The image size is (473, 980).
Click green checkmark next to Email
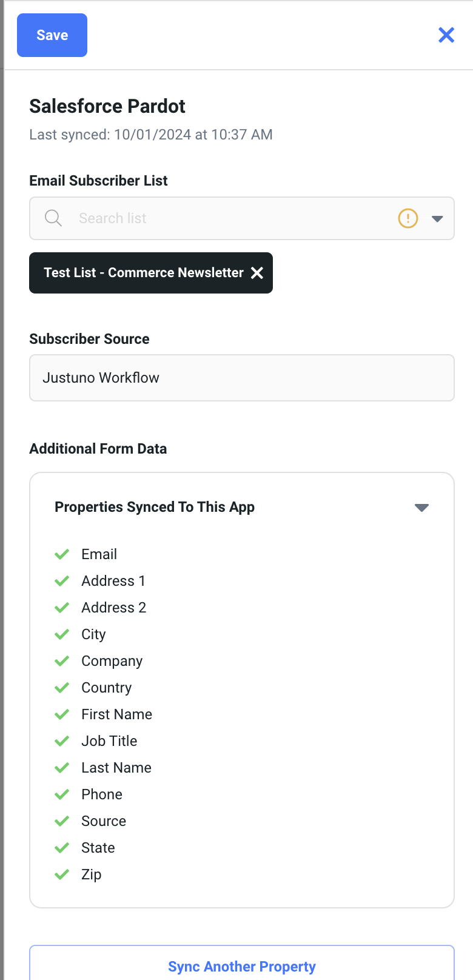pos(62,554)
